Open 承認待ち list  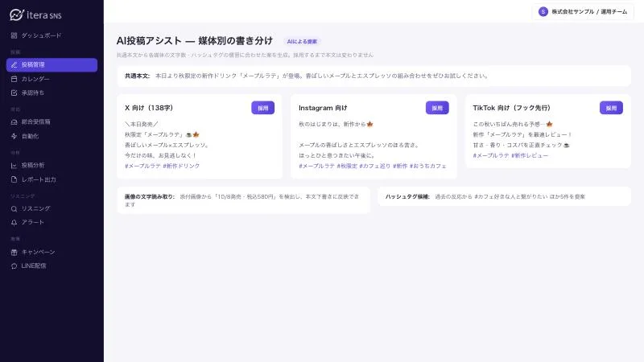(52, 93)
